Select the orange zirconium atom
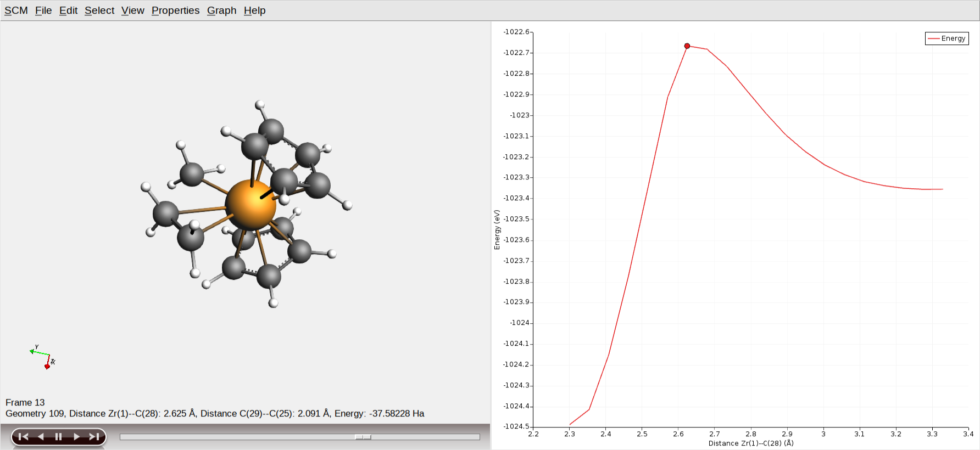The image size is (980, 450). (x=250, y=204)
